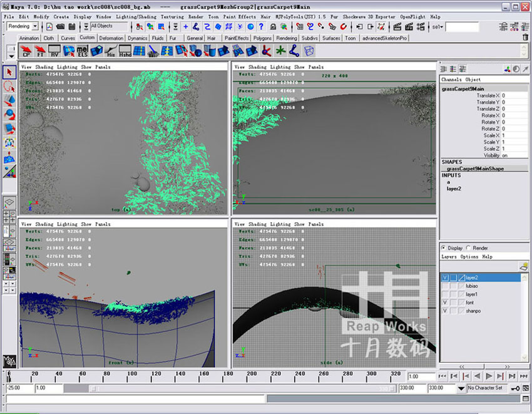
Task: Click the layer list vertical scrollbar
Action: click(x=525, y=318)
